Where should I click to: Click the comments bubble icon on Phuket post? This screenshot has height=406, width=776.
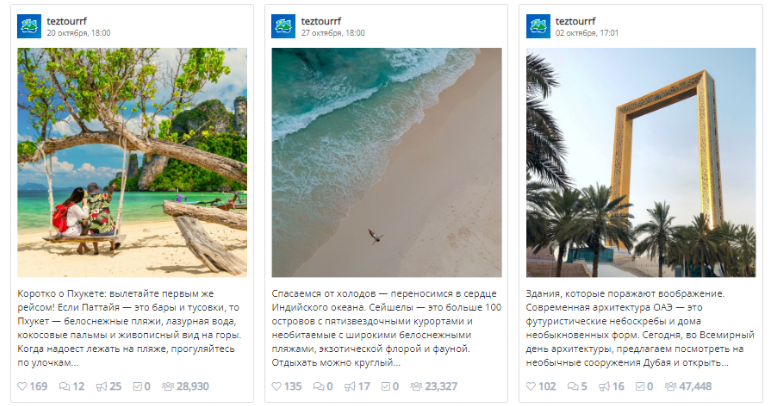(65, 386)
